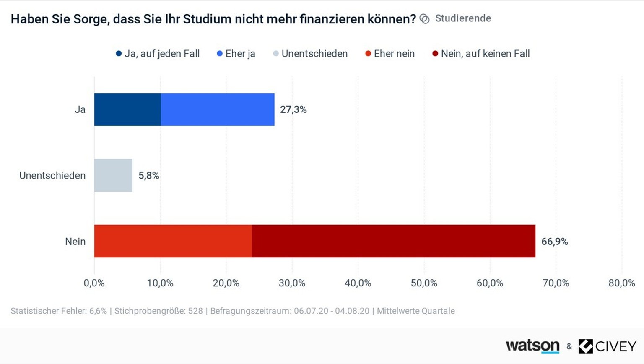Viewport: 644px width, 364px height.
Task: Click the dark blue Ja bar segment
Action: pos(127,109)
